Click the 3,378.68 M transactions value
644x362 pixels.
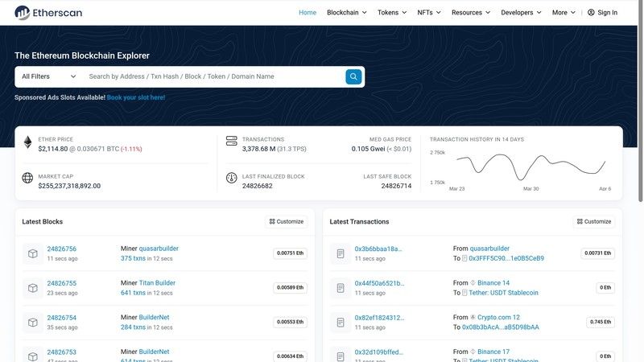click(x=258, y=149)
